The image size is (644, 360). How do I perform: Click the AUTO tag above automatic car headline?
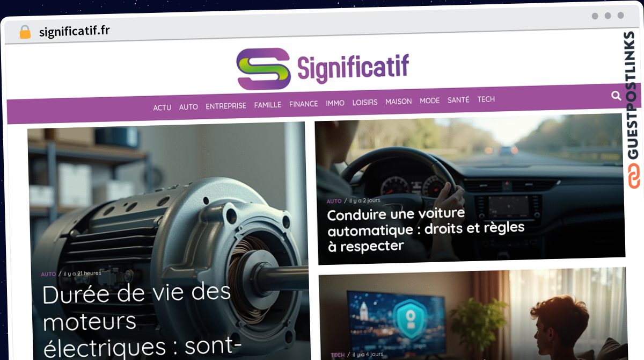tap(334, 201)
